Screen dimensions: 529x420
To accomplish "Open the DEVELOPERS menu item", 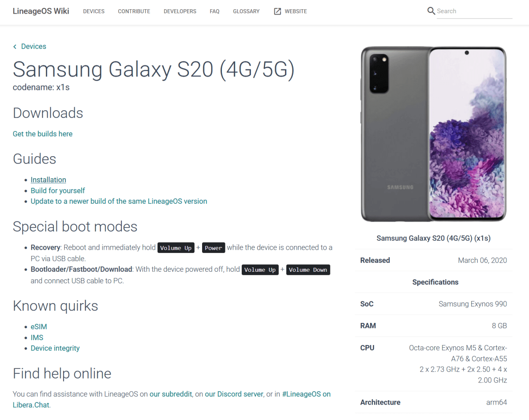I will [x=180, y=11].
